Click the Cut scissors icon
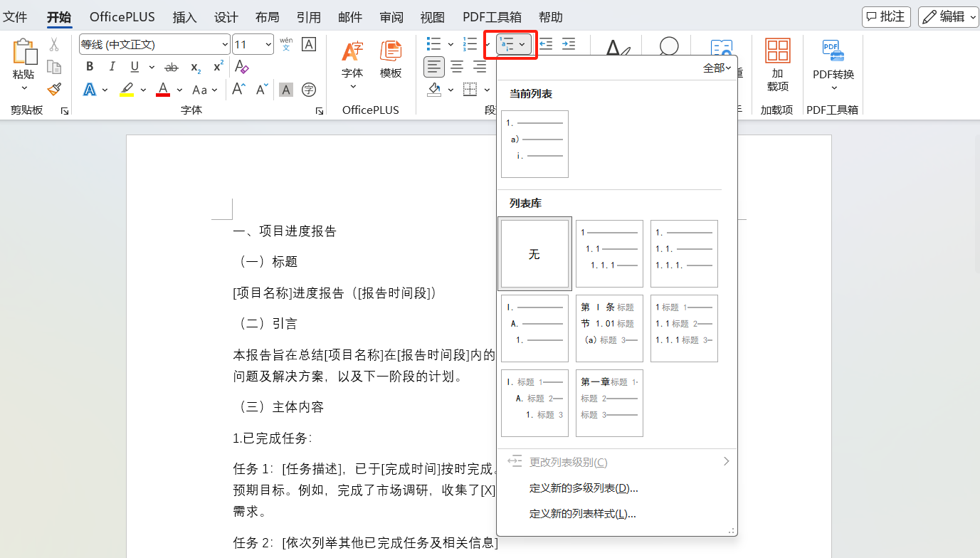The width and height of the screenshot is (980, 558). pyautogui.click(x=54, y=45)
